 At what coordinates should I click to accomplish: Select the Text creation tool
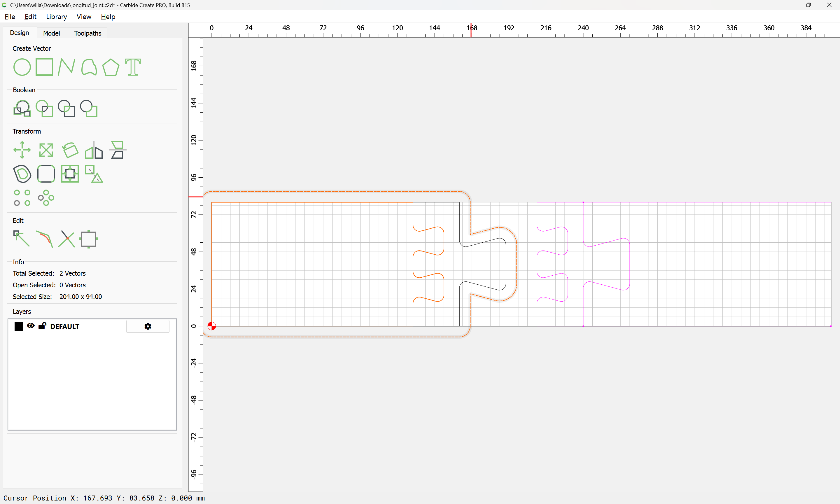[x=133, y=67]
